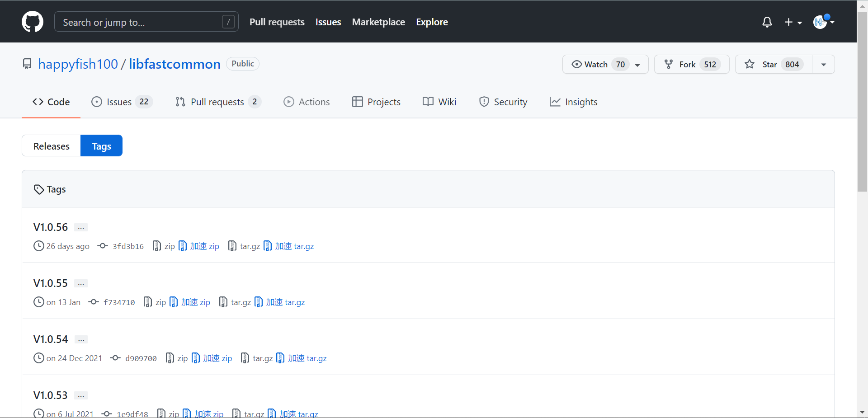Open the happyfish100 owner link

(78, 64)
